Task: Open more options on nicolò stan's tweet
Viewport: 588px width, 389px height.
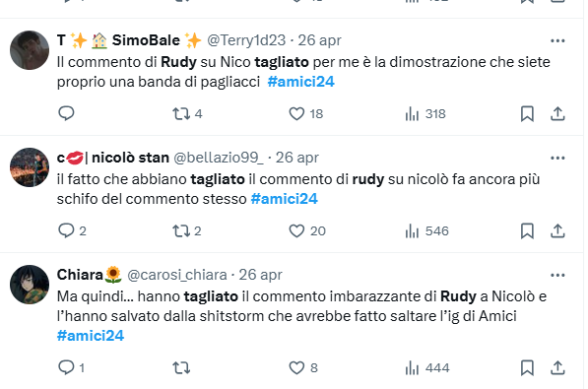Action: (557, 158)
